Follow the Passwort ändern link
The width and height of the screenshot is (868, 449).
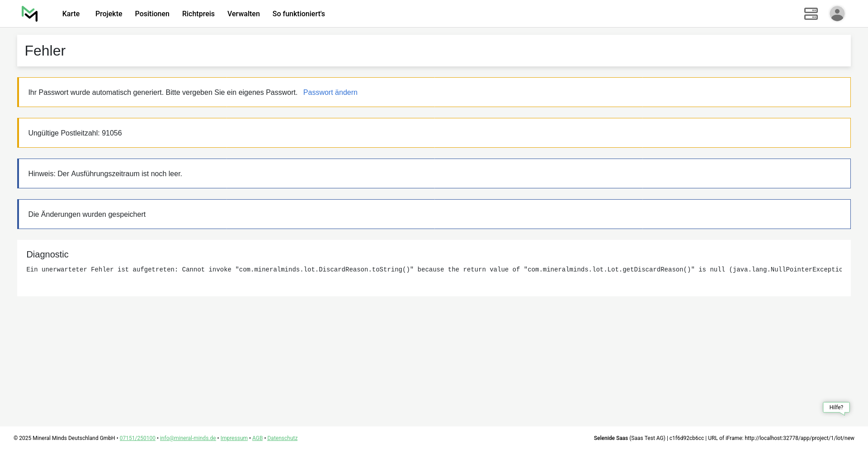pos(330,93)
